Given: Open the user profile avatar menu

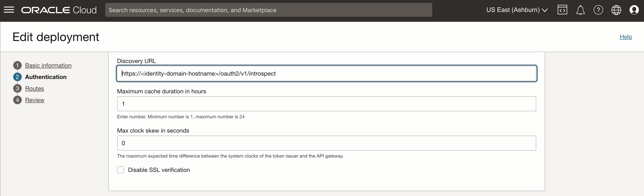Looking at the screenshot, I should (634, 10).
